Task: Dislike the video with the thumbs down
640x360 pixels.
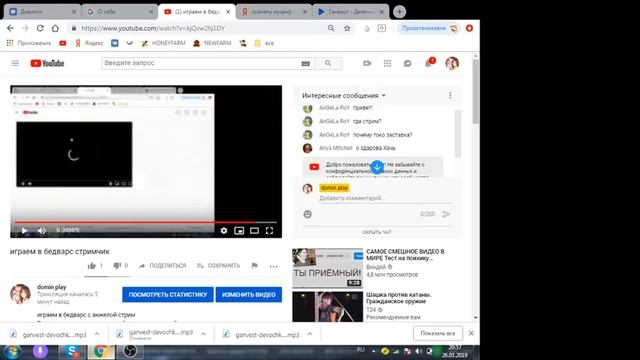Action: click(x=117, y=266)
